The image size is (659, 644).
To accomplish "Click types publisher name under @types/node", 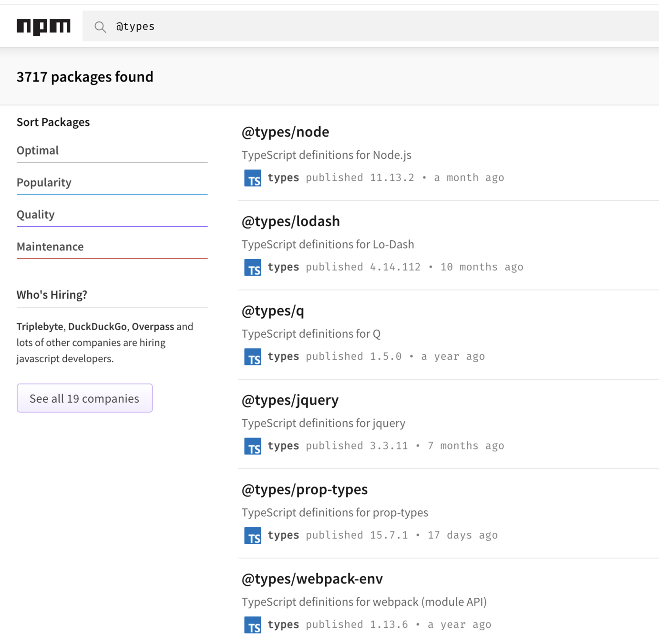I will [283, 178].
